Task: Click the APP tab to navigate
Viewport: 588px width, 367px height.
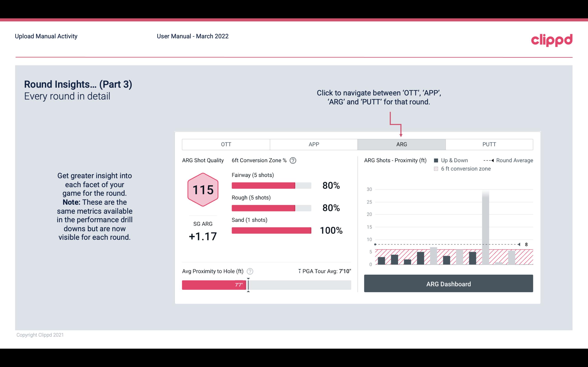Action: click(x=314, y=145)
